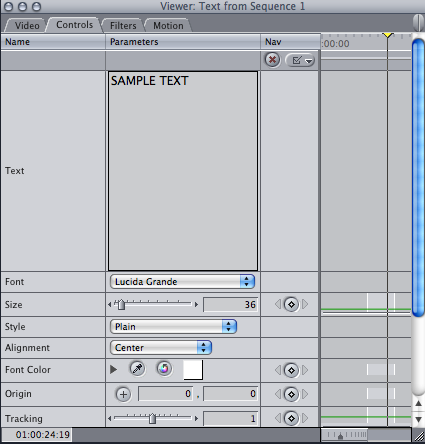Click the Size slider left decrement arrow
The width and height of the screenshot is (425, 444).
pos(110,304)
